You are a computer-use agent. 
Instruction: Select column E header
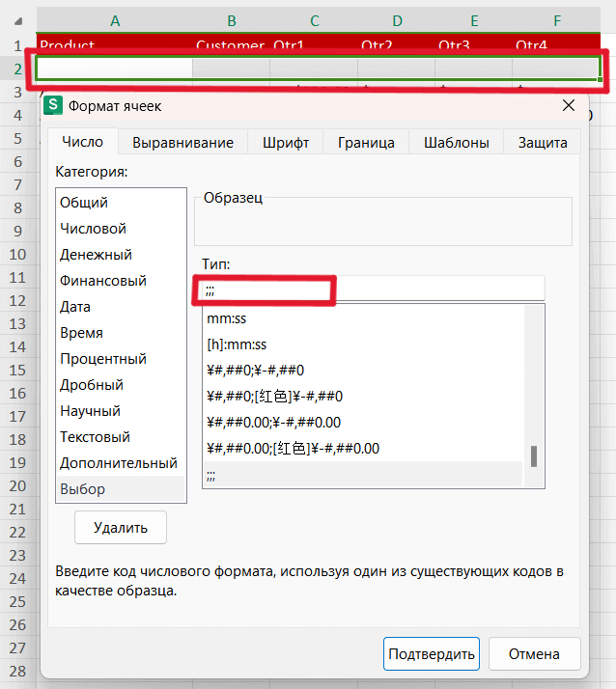pos(474,20)
